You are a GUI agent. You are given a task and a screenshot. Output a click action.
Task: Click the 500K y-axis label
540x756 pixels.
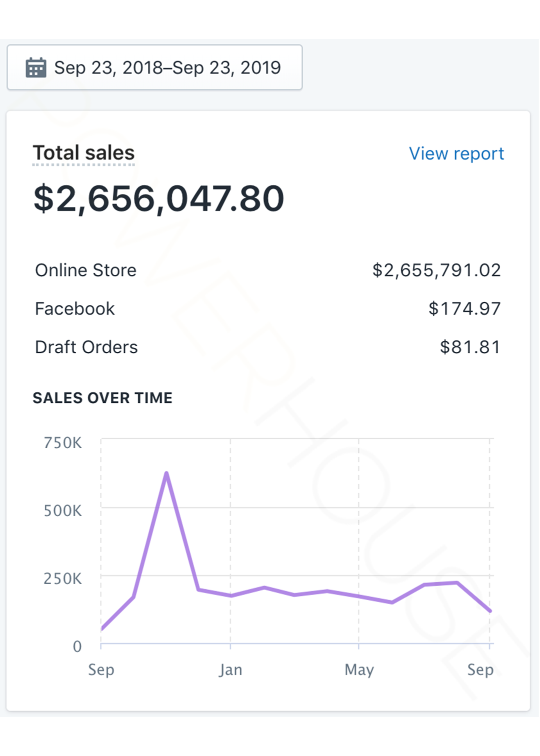pos(62,511)
